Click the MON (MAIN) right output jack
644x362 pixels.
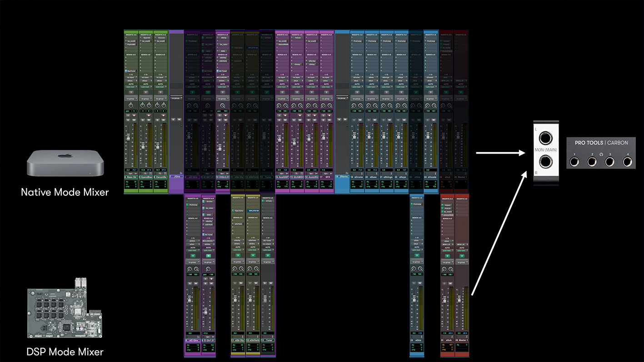tap(547, 162)
